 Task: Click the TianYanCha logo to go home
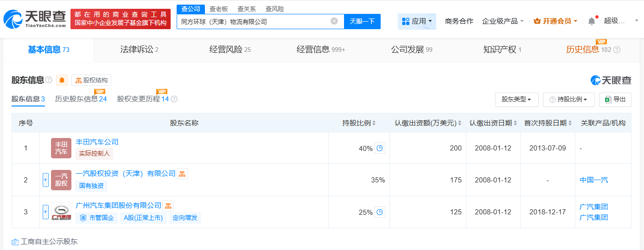coord(35,19)
